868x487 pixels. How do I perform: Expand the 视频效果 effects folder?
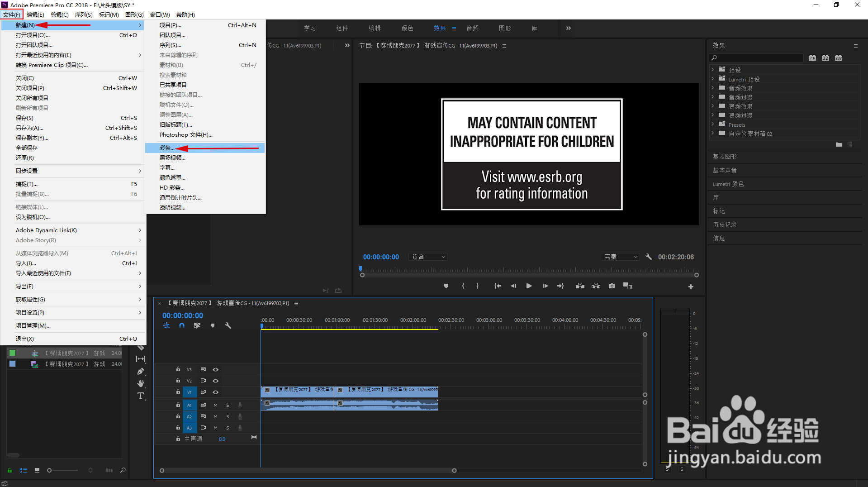tap(713, 106)
